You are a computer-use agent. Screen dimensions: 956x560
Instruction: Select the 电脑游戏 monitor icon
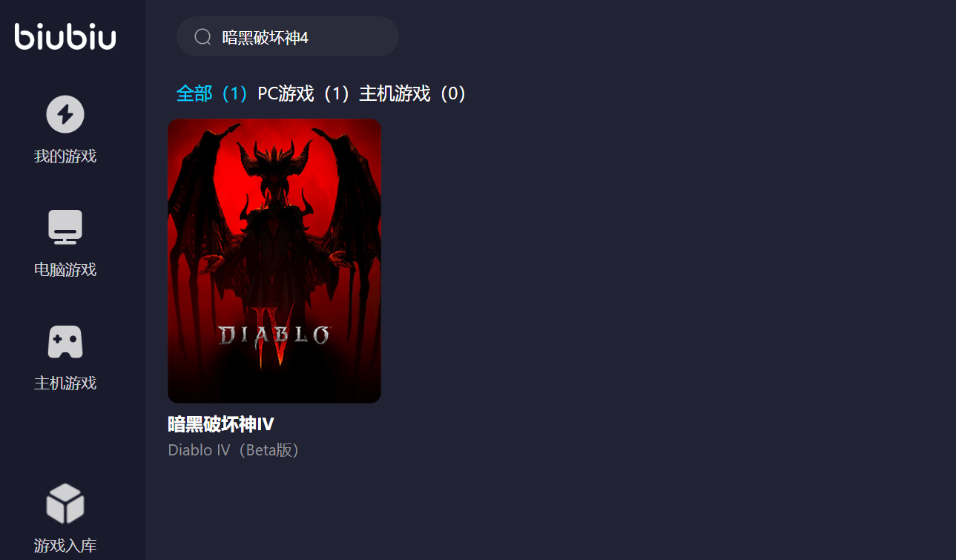[65, 227]
